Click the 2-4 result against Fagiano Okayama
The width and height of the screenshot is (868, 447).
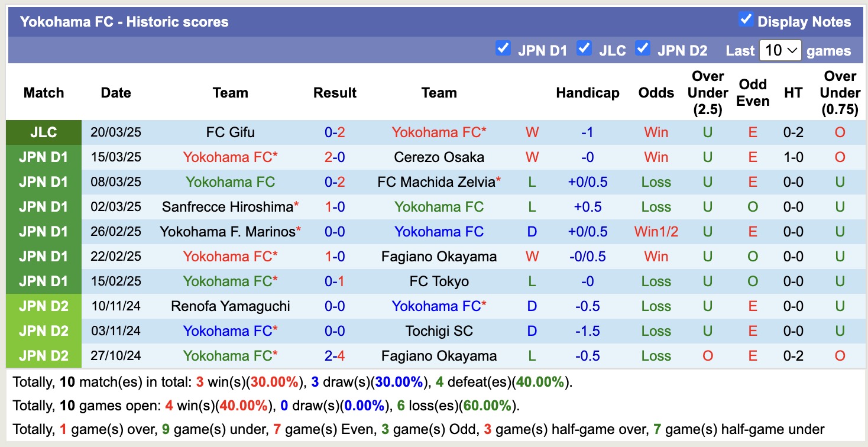pos(335,356)
